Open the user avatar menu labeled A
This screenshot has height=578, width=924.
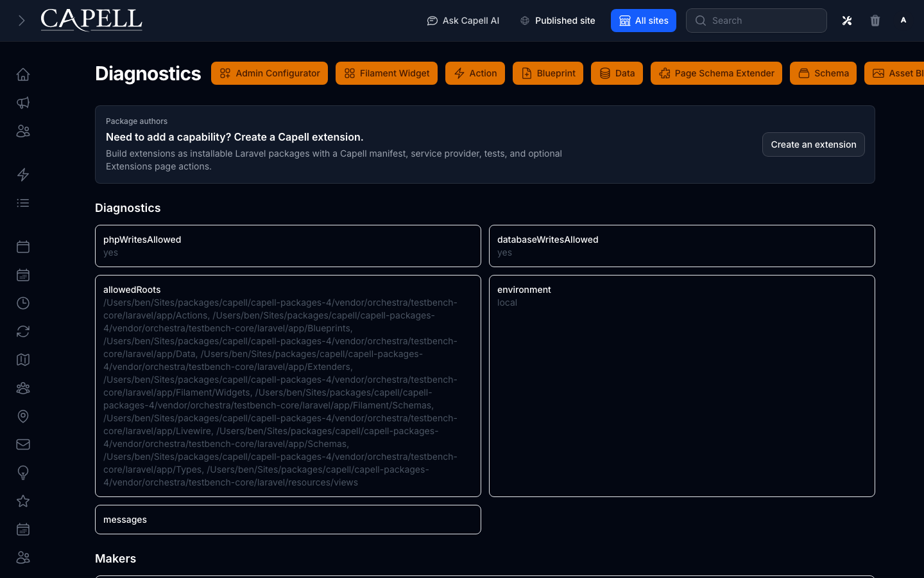coord(903,21)
